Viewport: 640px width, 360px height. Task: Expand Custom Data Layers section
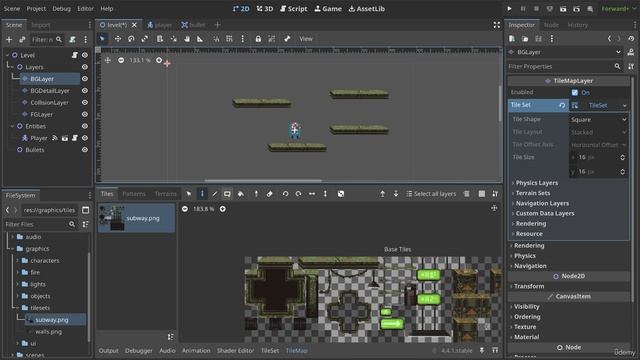point(544,213)
